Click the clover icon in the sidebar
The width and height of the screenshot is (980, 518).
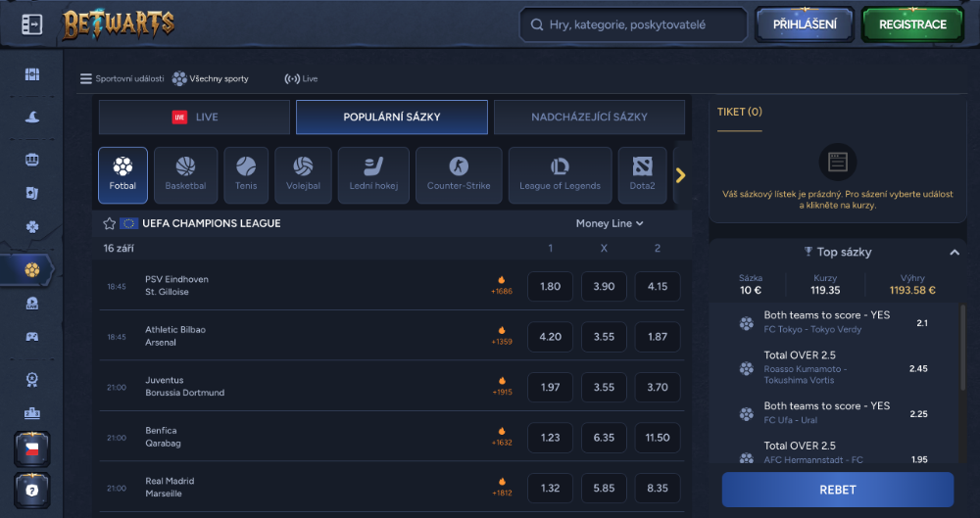click(32, 227)
